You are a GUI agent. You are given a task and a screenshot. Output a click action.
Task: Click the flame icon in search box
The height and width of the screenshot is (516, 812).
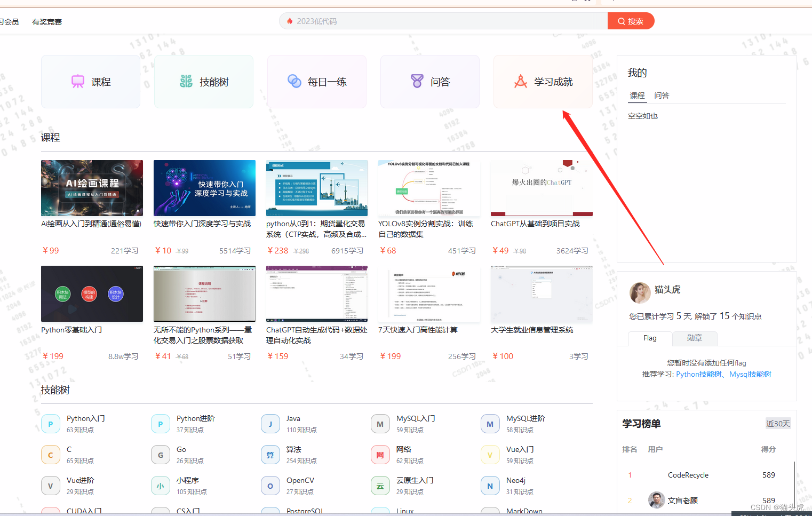tap(290, 21)
